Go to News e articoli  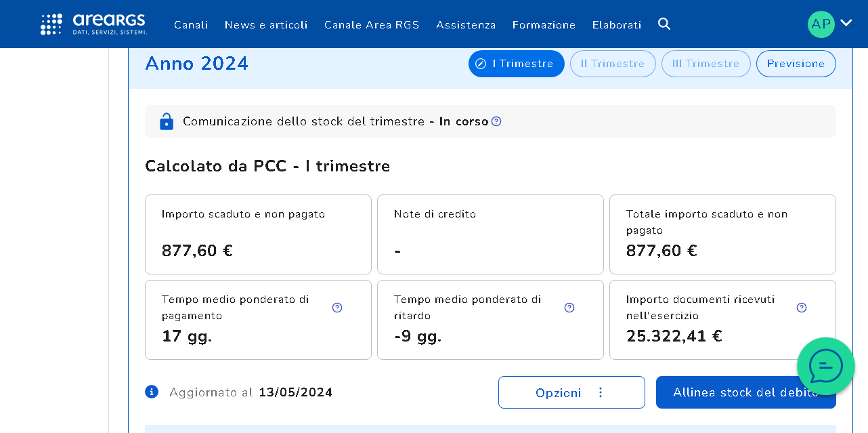266,25
